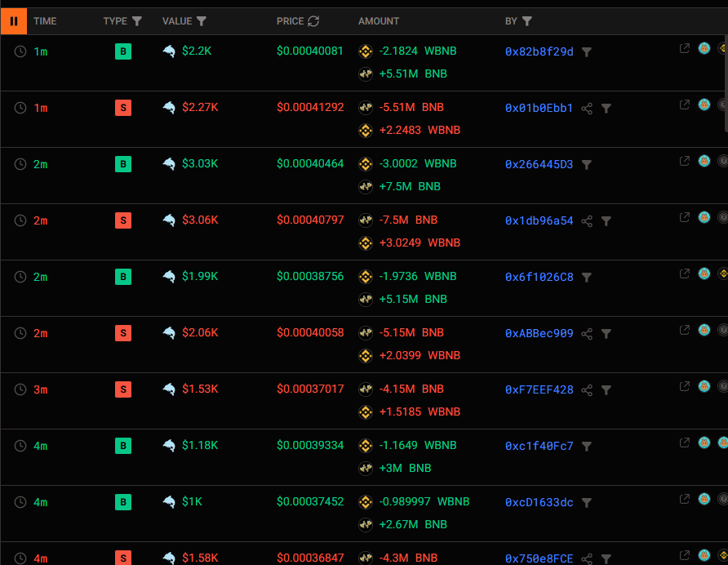Viewport: 728px width, 565px height.
Task: Click the $2.27K trade value
Action: (200, 107)
